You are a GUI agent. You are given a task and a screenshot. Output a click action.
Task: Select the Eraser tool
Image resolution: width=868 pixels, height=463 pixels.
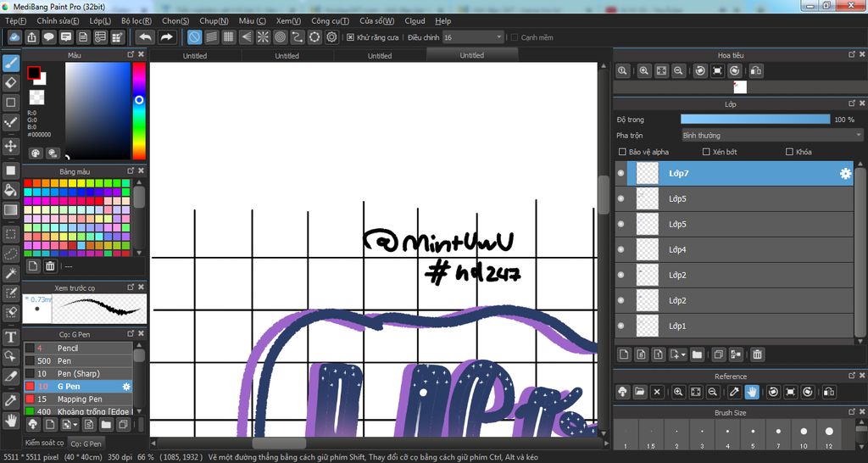click(10, 82)
